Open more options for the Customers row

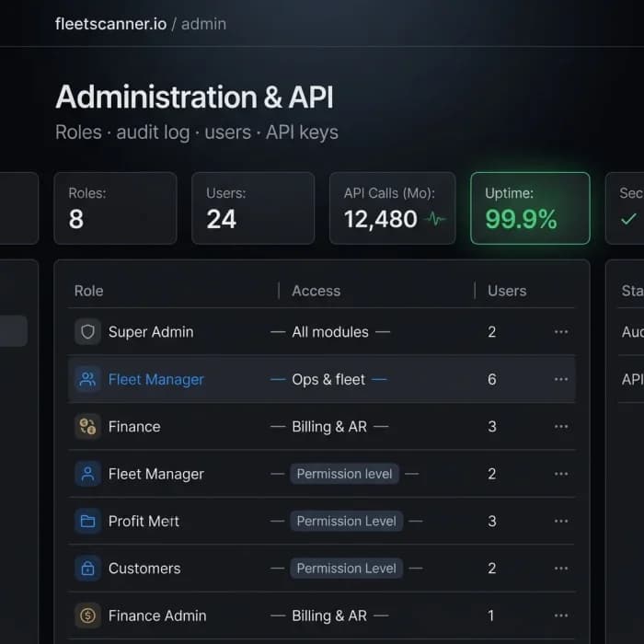[561, 568]
